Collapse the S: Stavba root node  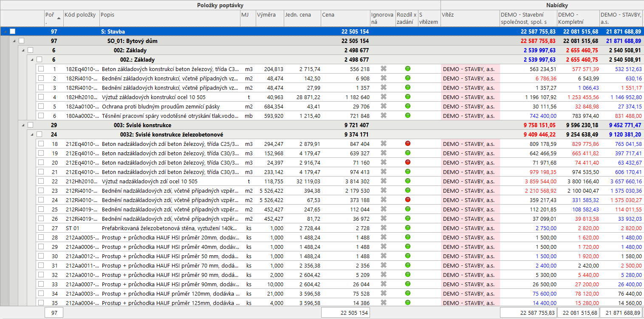6,31
